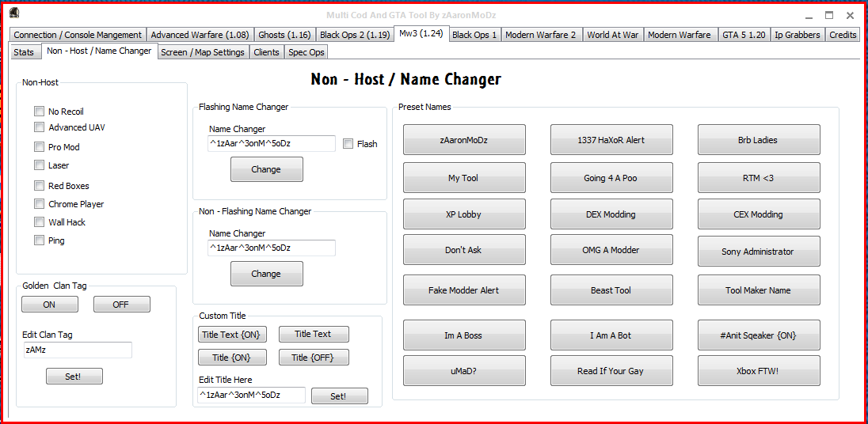Screen dimensions: 868x424
Task: Select the Modern Warfare tab
Action: pyautogui.click(x=680, y=35)
